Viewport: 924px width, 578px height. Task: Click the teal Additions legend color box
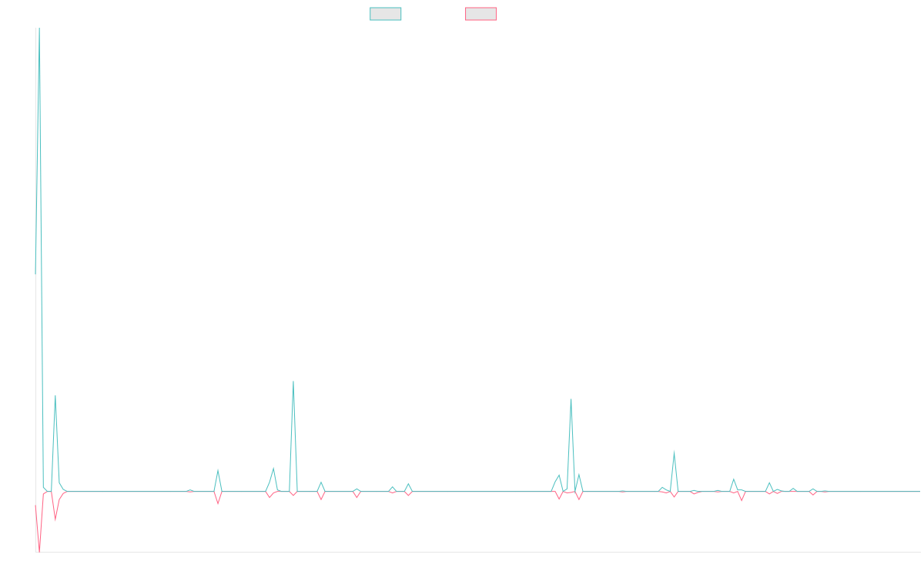(386, 14)
